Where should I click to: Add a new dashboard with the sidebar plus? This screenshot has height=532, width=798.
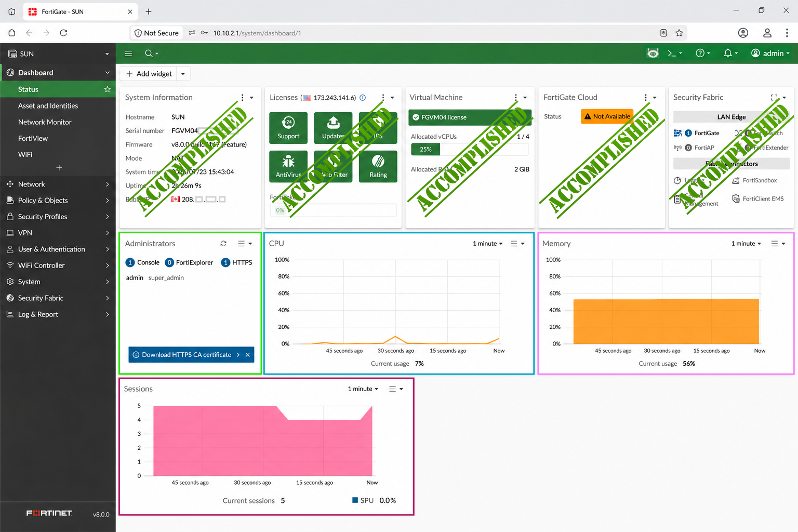click(x=59, y=168)
